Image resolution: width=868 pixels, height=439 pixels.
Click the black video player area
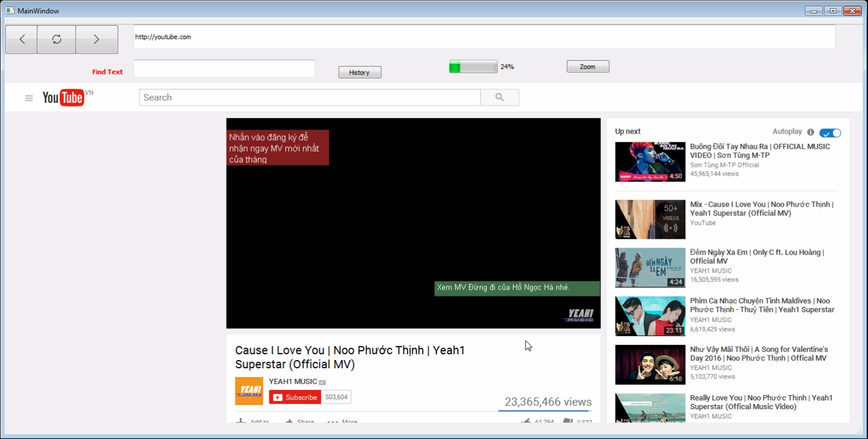[414, 223]
